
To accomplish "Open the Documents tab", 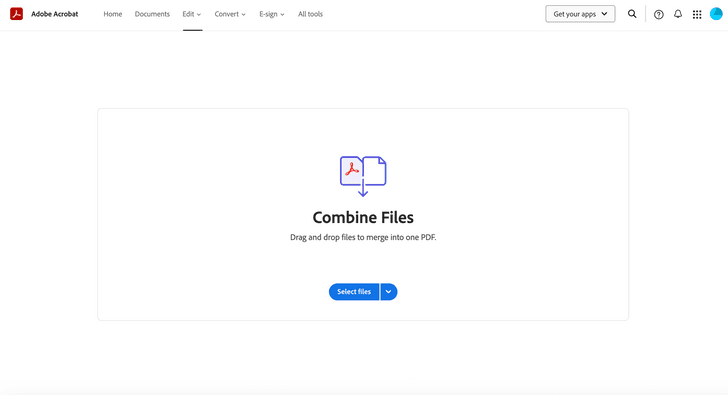I will tap(152, 14).
